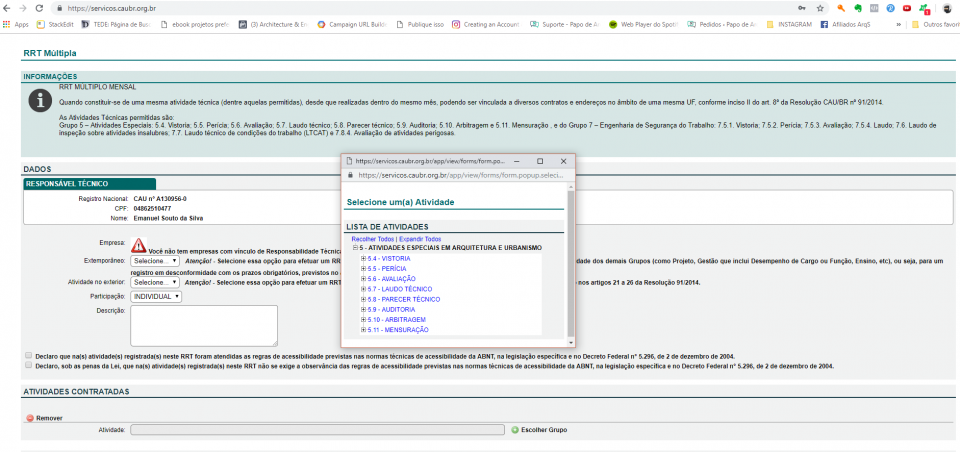Click the red YouTube extension icon
Viewport: 960px width, 452px height.
click(907, 8)
